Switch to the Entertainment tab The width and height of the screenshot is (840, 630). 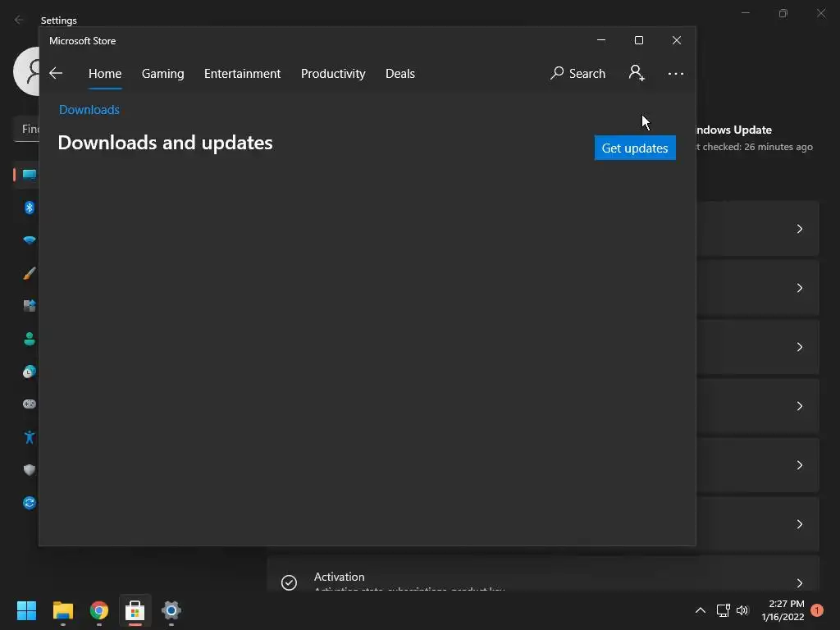tap(242, 73)
